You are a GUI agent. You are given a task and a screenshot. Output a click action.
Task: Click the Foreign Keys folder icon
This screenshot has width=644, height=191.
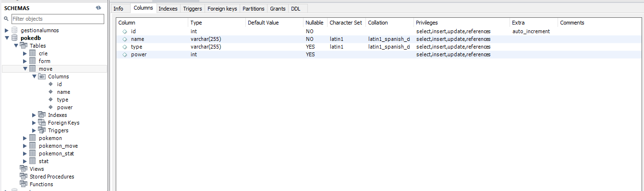click(42, 123)
